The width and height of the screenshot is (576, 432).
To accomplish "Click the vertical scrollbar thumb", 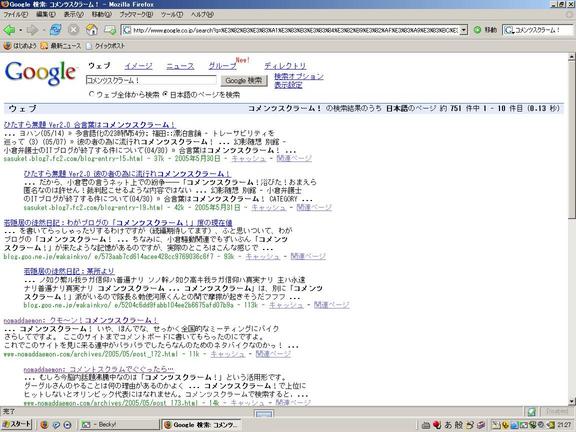I will pos(572,140).
